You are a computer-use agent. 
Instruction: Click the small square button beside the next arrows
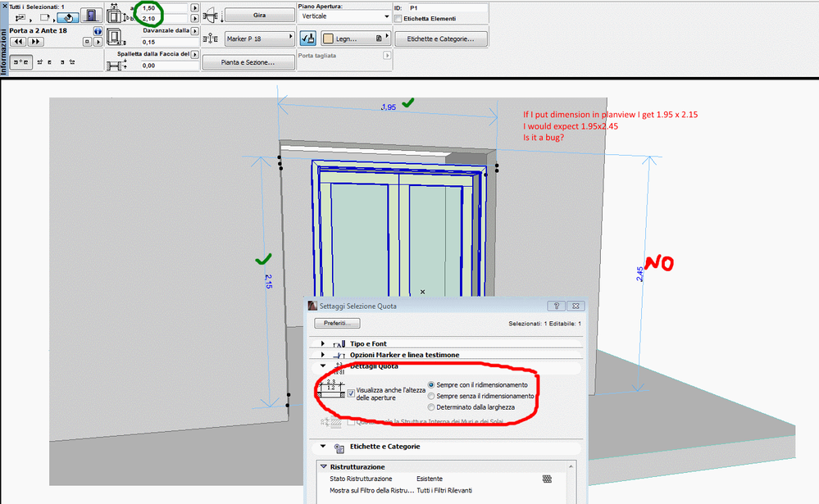pos(87,42)
